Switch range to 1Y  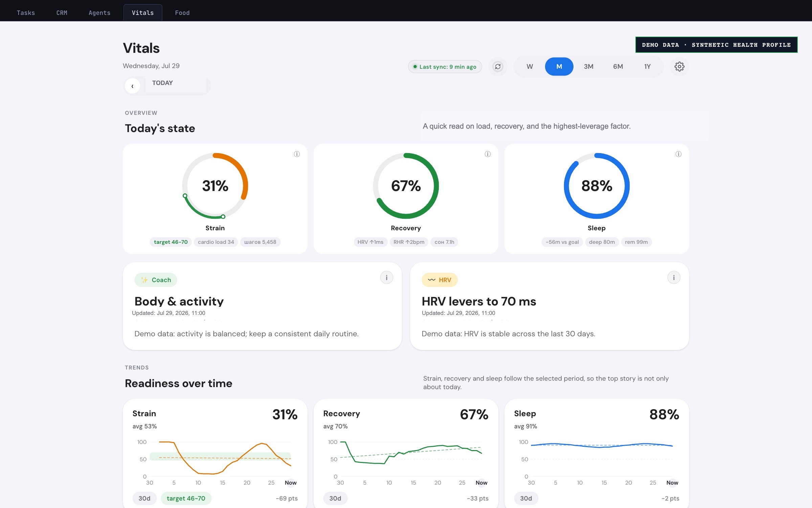click(647, 67)
